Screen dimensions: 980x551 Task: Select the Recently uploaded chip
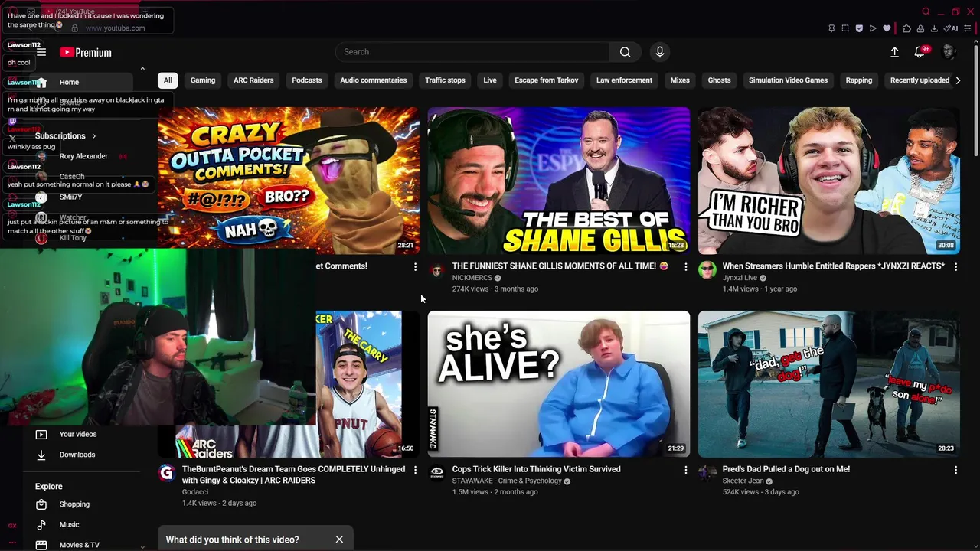tap(920, 80)
